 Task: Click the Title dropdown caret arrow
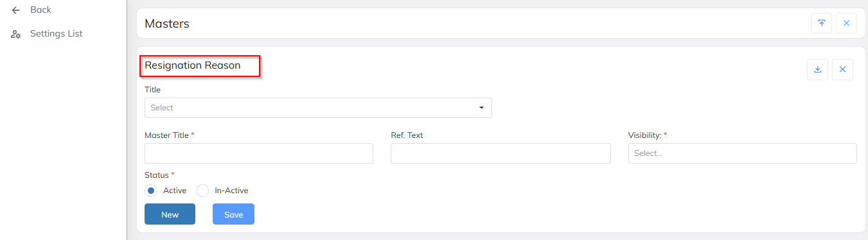(481, 108)
